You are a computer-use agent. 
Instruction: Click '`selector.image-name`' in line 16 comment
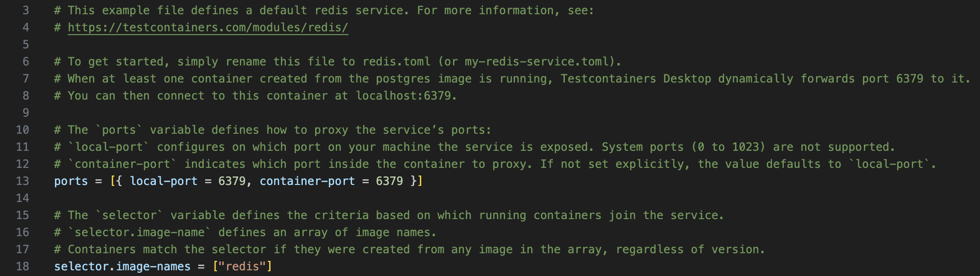click(x=139, y=232)
